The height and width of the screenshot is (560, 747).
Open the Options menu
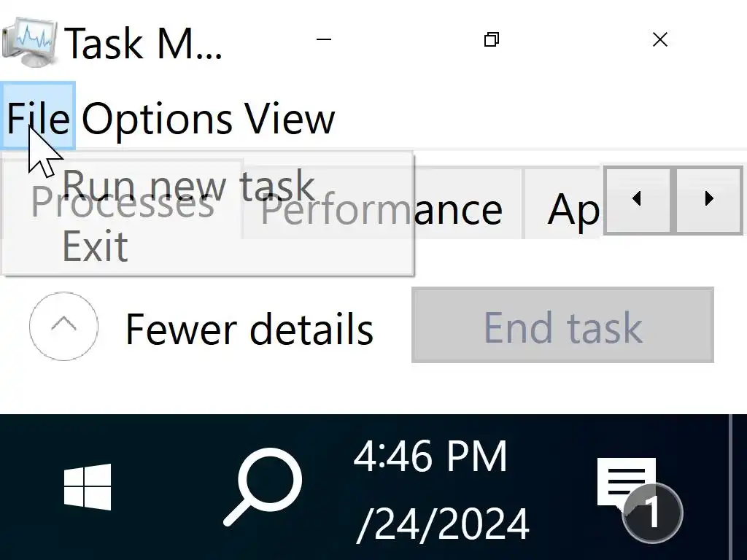(156, 117)
